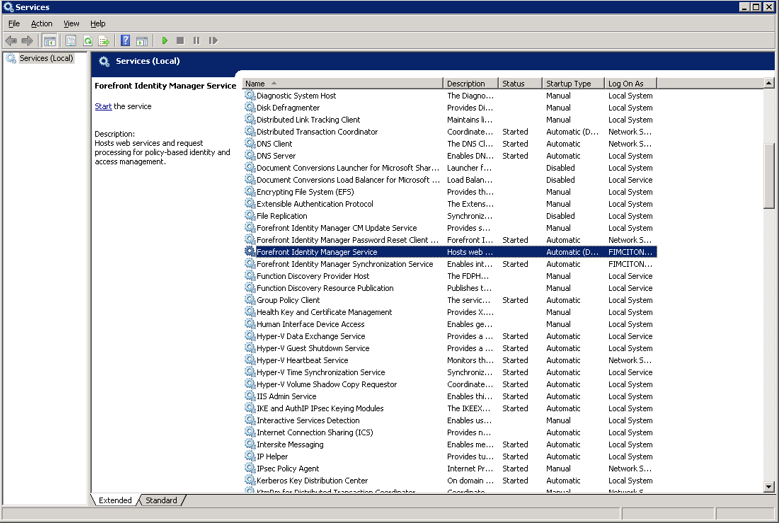
Task: Click the gear icon of IP Helper
Action: click(250, 456)
